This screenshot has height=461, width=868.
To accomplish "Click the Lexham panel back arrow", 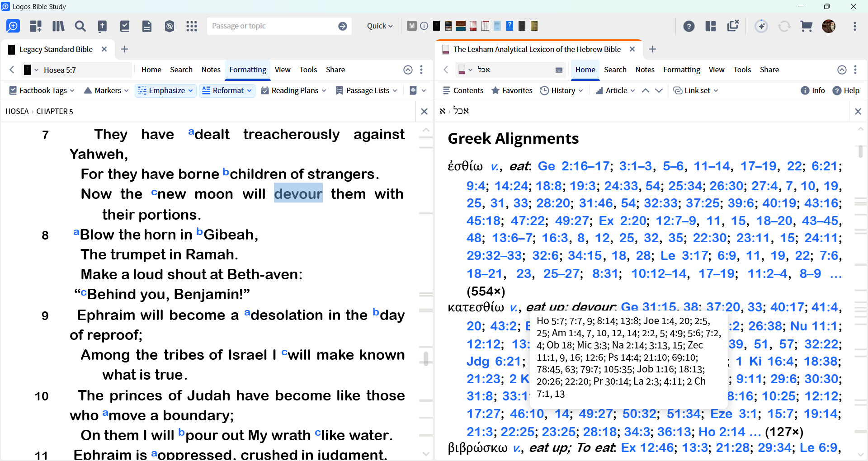I will [x=446, y=70].
